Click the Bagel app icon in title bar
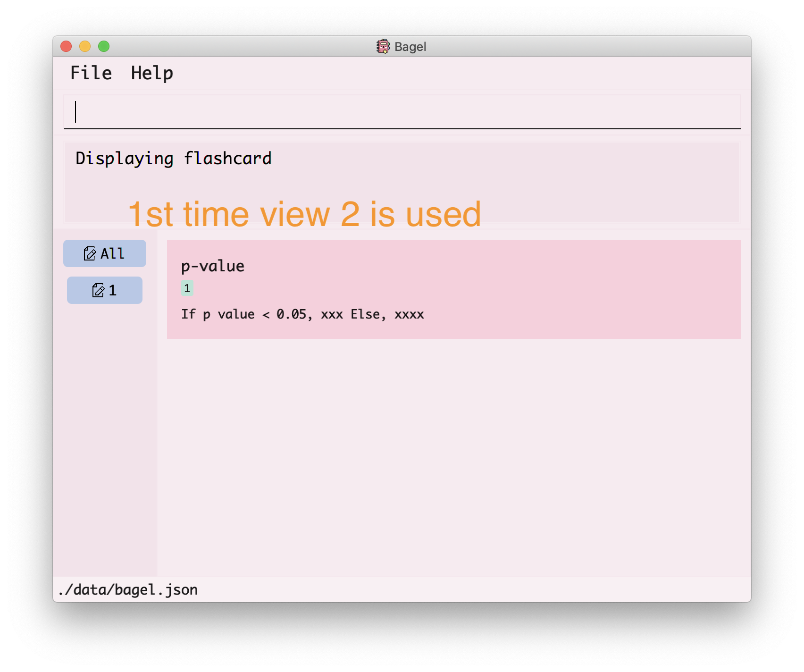This screenshot has height=672, width=804. click(383, 46)
